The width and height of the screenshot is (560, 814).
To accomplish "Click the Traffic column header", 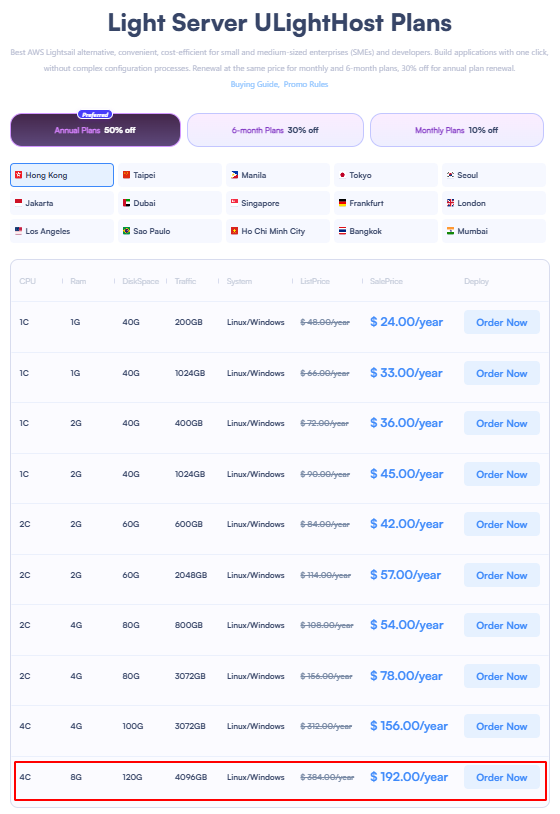I will [185, 281].
